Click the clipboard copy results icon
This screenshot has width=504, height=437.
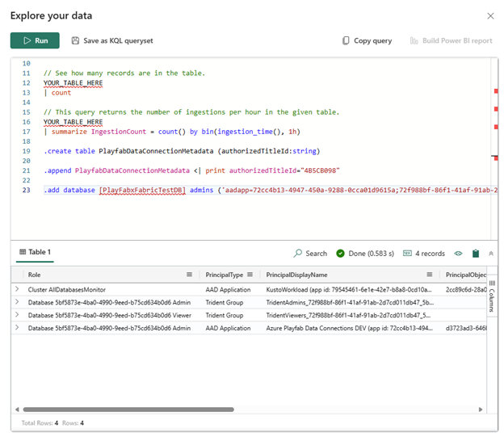pos(476,254)
